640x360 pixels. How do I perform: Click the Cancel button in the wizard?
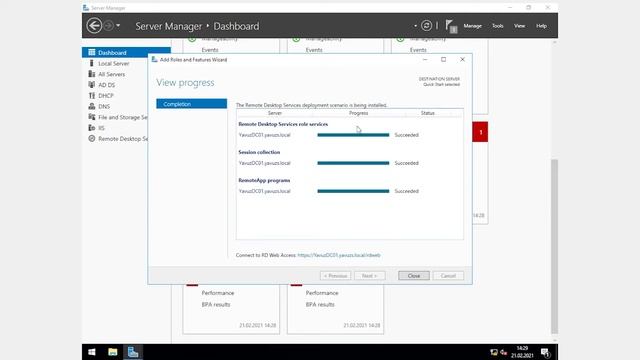(448, 276)
